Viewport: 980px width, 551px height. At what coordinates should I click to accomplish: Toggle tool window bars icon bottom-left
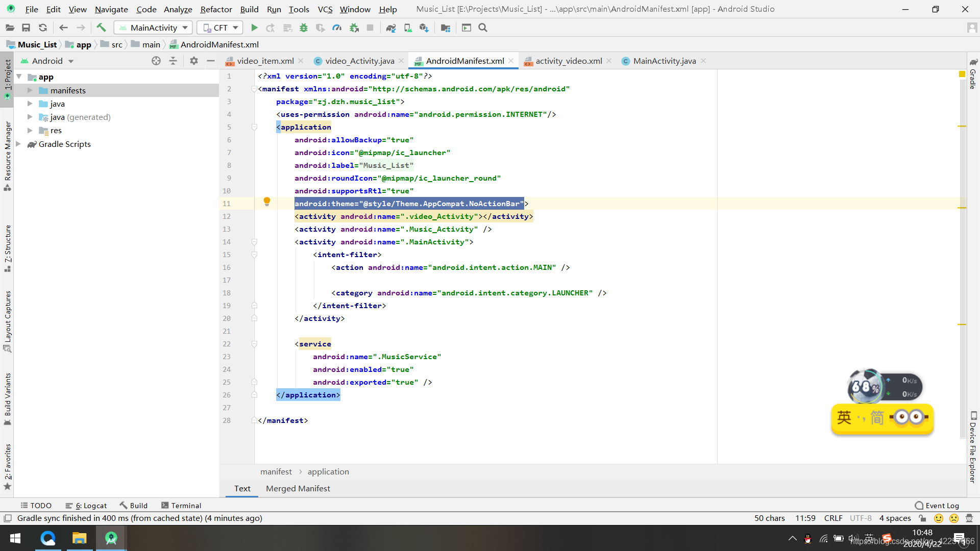coord(8,518)
